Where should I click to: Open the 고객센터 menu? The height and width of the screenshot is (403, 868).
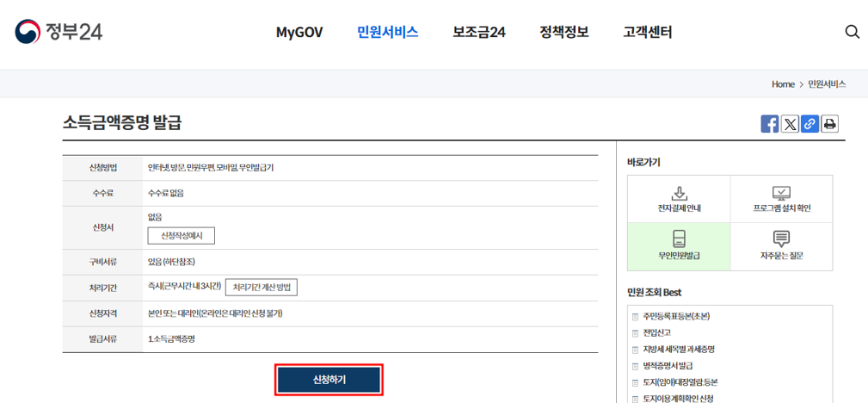[648, 32]
